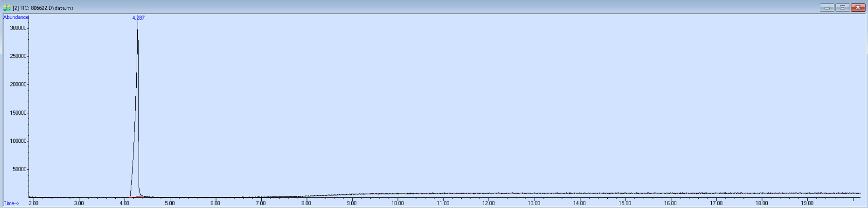Screen dimensions: 868x208
Task: Click the 50000 abundance tick label
Action: tap(19, 169)
